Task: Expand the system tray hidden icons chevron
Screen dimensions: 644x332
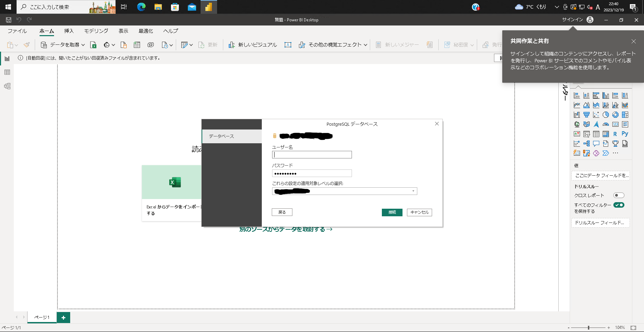Action: [x=557, y=7]
